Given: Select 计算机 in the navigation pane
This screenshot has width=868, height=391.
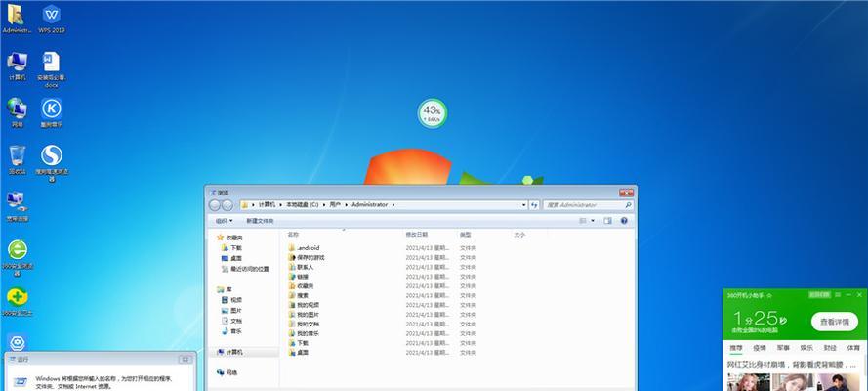Looking at the screenshot, I should 230,352.
